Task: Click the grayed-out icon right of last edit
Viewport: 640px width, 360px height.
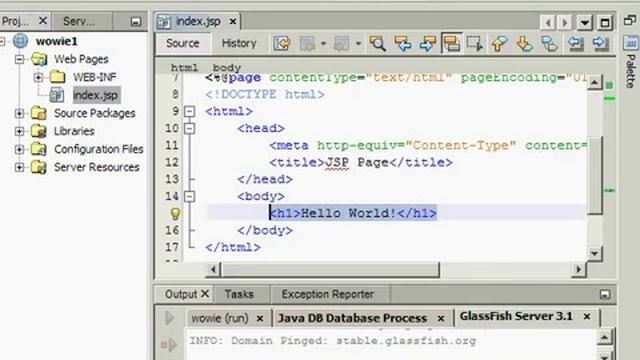Action: pos(307,43)
